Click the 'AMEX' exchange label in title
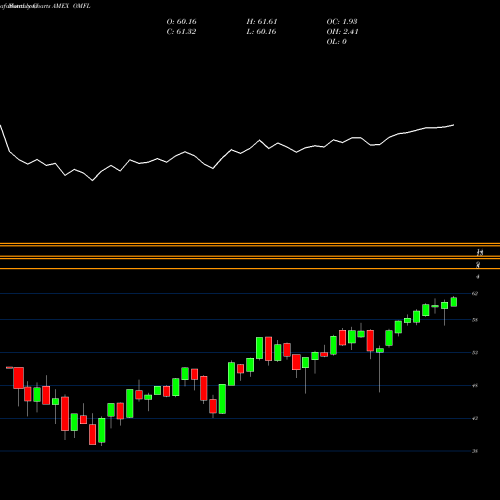The width and height of the screenshot is (500, 500). point(60,6)
